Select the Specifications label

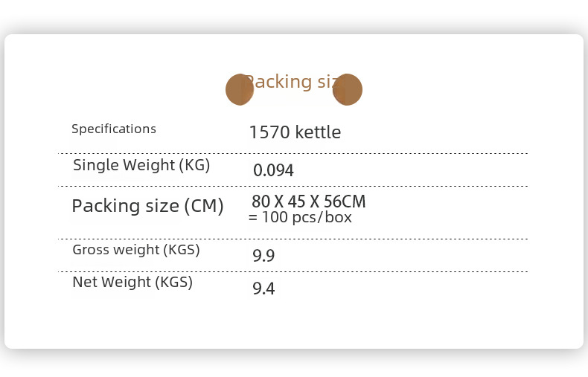pos(114,129)
